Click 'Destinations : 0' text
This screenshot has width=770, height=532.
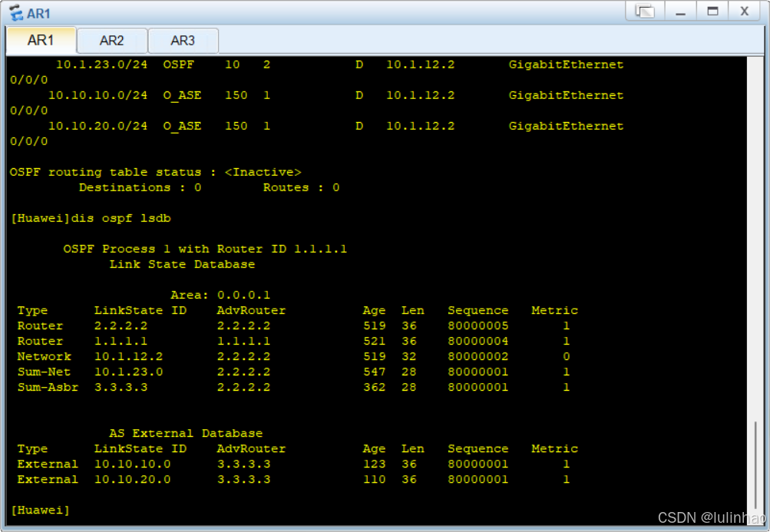click(x=140, y=187)
